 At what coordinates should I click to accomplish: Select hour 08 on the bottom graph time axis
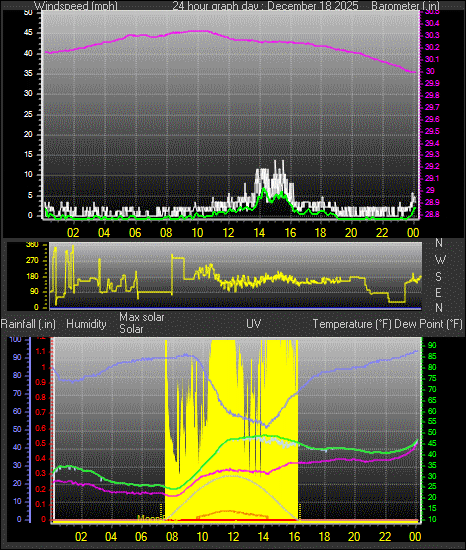point(172,537)
